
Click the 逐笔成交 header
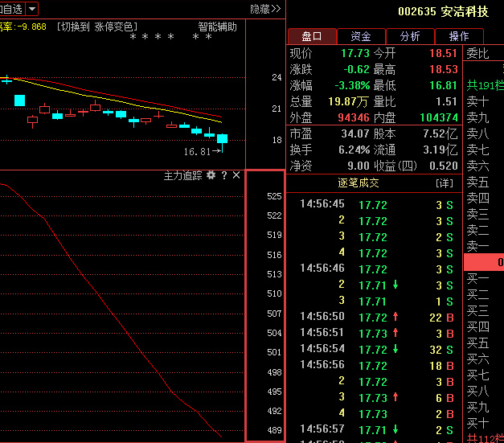[358, 183]
